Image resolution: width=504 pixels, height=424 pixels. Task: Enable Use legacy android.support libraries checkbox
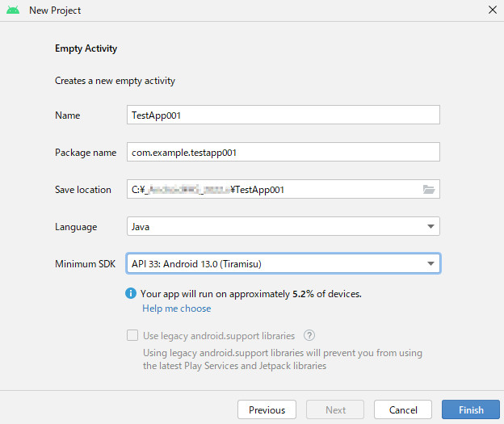coord(132,335)
